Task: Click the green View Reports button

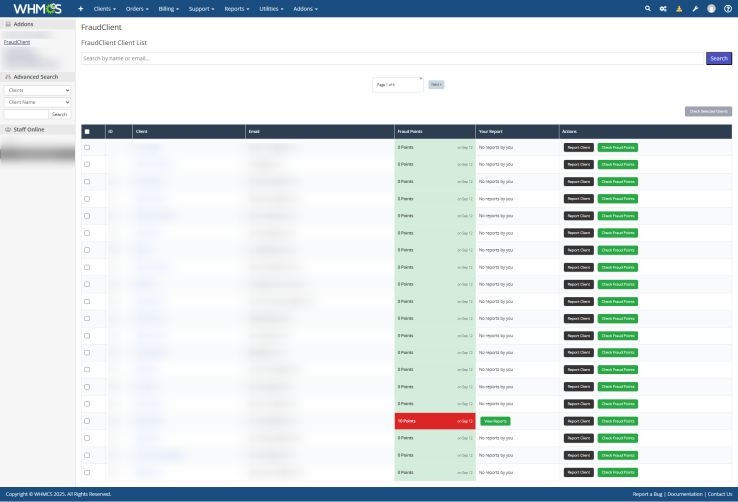Action: click(x=495, y=421)
